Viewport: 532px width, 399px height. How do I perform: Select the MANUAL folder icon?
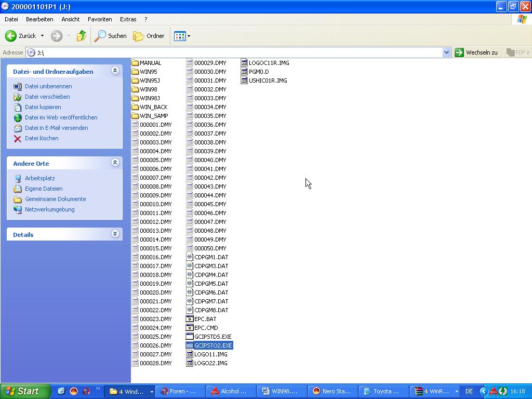tap(135, 63)
